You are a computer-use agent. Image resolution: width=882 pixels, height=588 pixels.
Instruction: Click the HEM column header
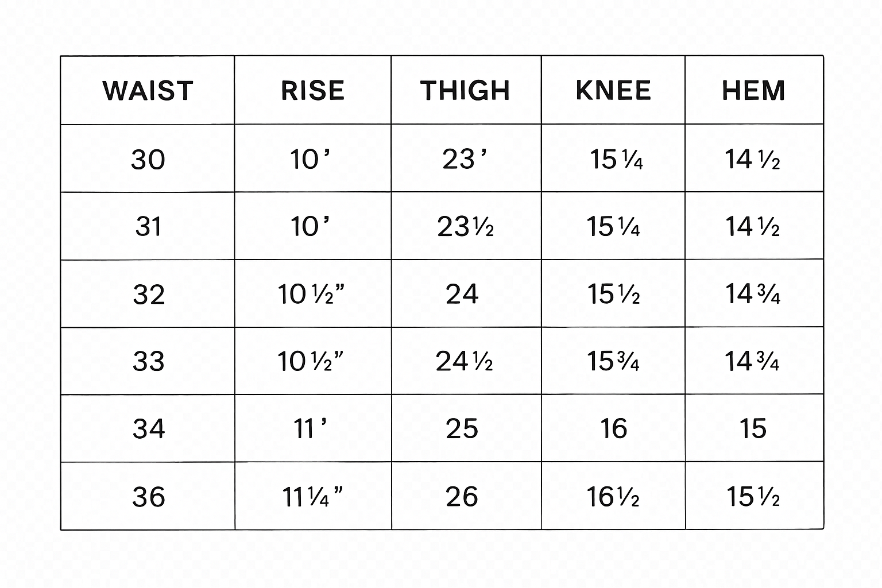tap(753, 91)
